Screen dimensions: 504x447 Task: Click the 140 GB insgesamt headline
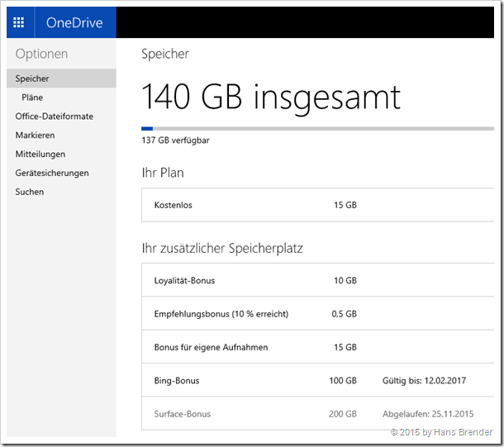pos(271,97)
